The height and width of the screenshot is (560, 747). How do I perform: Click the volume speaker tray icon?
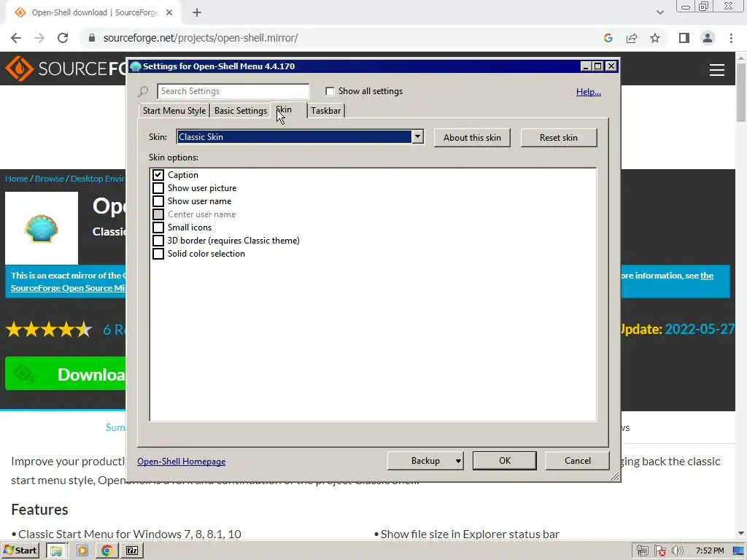[678, 551]
